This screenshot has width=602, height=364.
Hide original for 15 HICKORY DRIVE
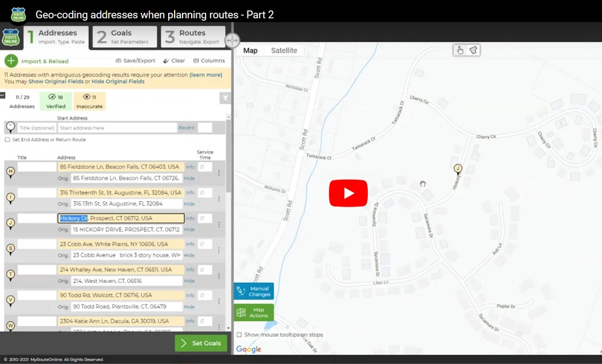coord(189,229)
